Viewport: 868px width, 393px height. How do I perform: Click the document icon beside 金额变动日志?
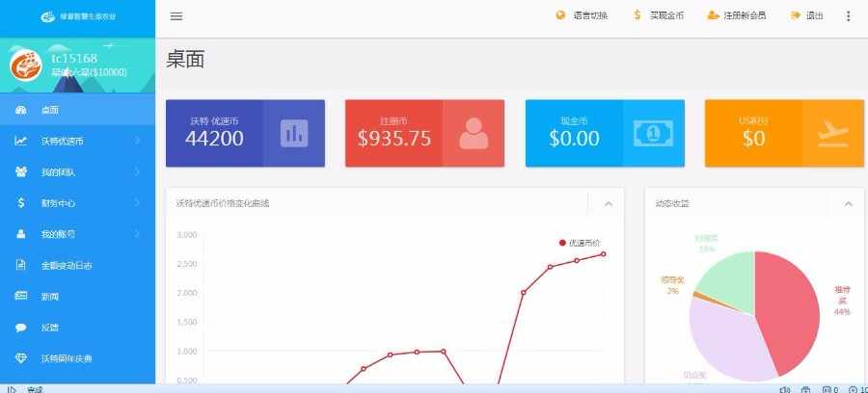tap(21, 265)
